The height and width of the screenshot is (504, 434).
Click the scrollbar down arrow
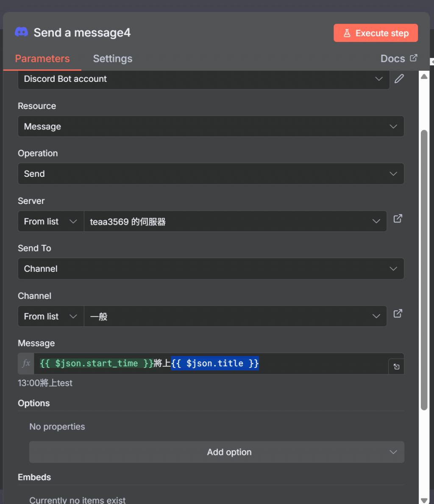(x=424, y=500)
